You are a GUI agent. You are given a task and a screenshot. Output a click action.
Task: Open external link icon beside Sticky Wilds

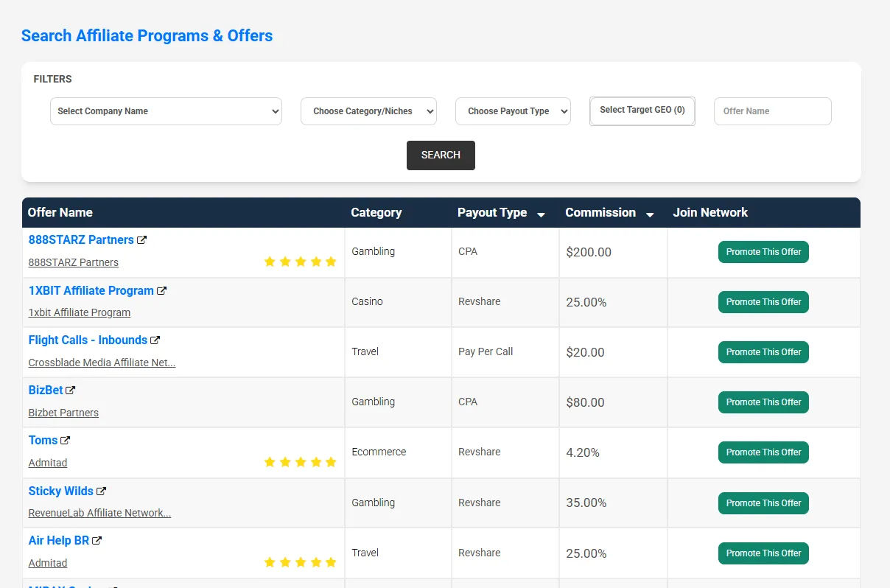pyautogui.click(x=102, y=491)
